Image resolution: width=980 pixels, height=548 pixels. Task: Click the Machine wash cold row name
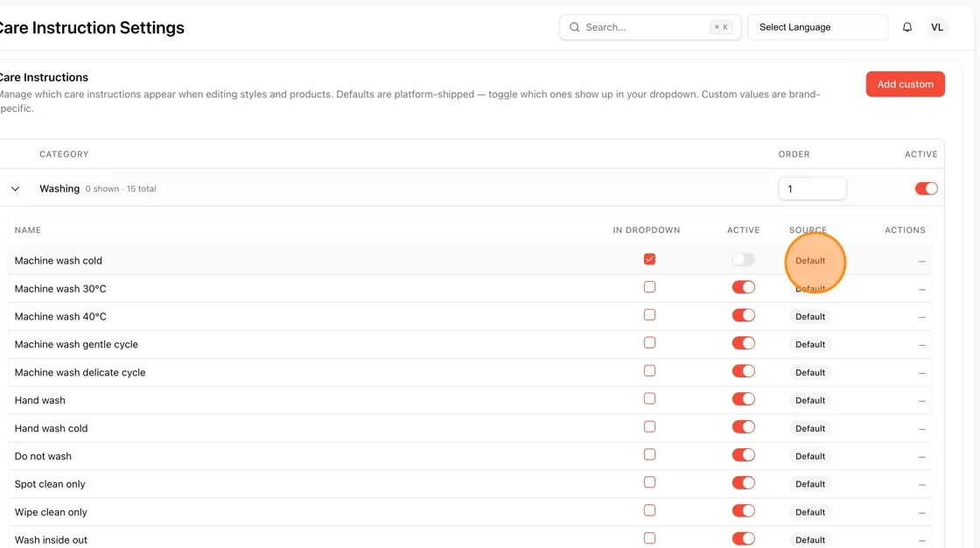tap(58, 260)
